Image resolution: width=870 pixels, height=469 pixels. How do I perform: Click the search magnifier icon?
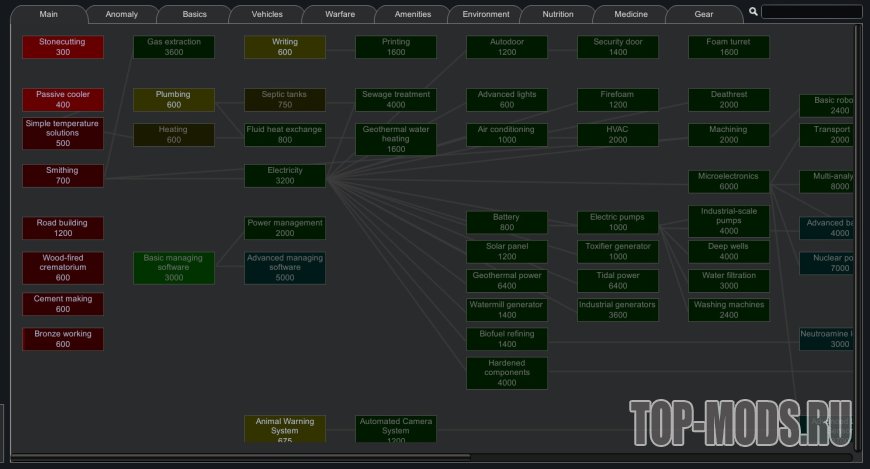point(753,12)
